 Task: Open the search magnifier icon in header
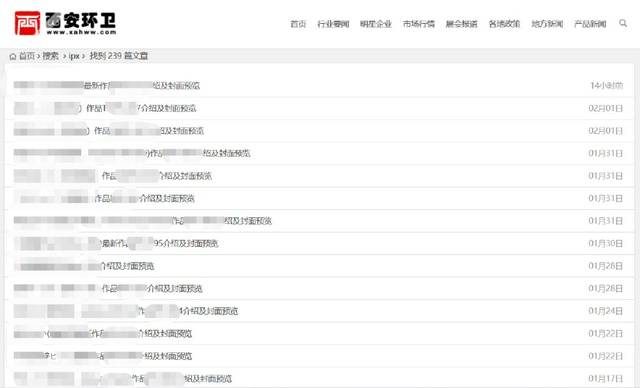pos(622,23)
